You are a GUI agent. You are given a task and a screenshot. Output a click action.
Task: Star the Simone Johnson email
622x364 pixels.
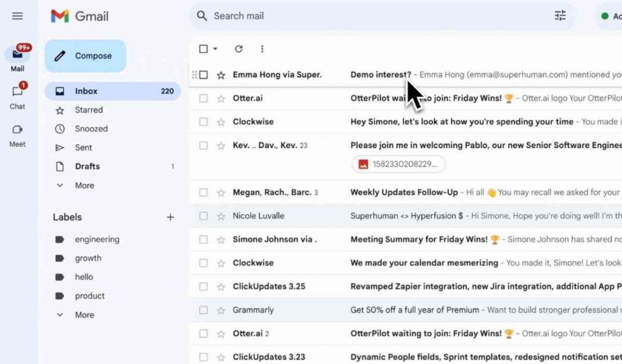[221, 240]
